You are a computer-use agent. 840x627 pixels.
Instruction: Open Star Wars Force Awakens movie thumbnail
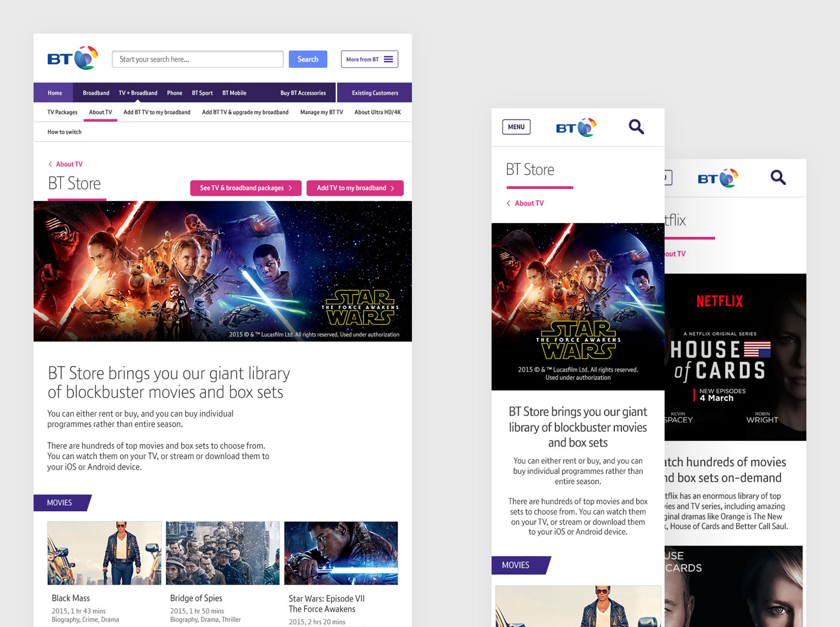tap(341, 553)
